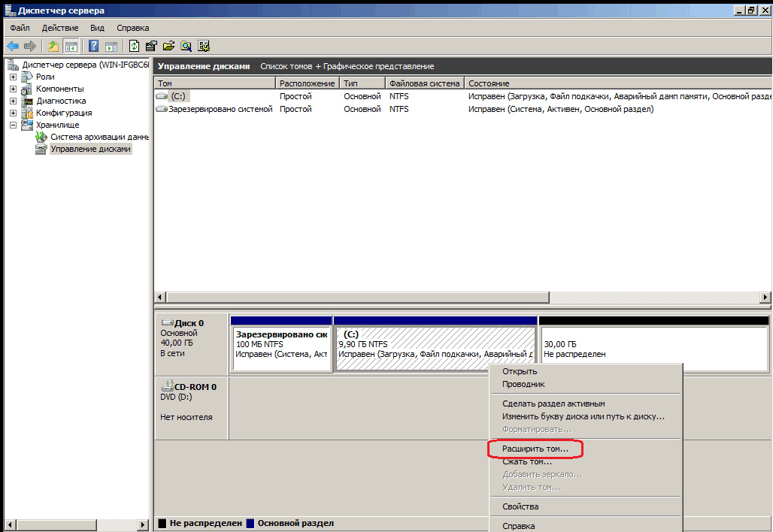
Task: Expand the Компоненты tree node
Action: click(13, 89)
